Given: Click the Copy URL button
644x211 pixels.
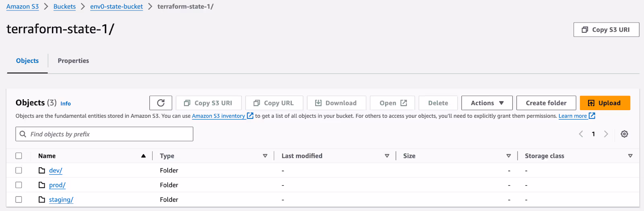Looking at the screenshot, I should coord(274,103).
